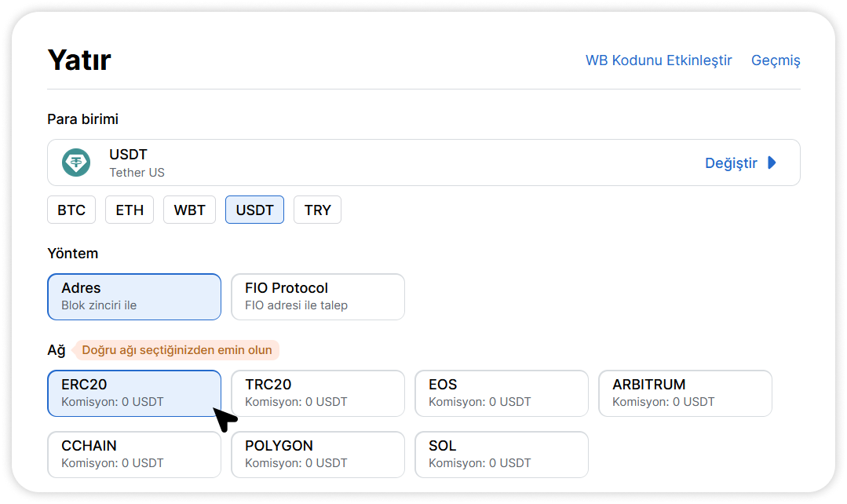Select the BTC quick currency chip

coord(71,210)
